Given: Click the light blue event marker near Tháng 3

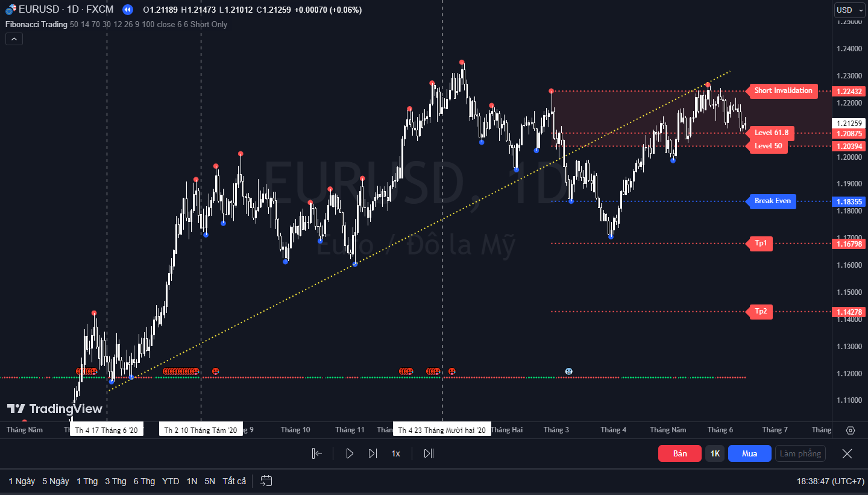Looking at the screenshot, I should pos(568,371).
